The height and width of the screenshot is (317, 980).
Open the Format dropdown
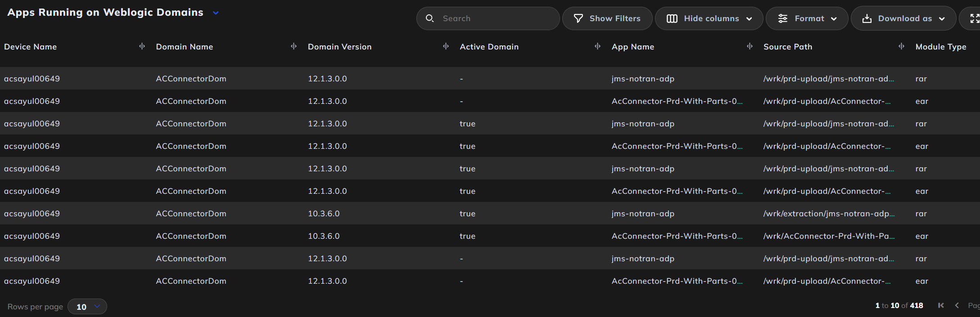coord(807,18)
